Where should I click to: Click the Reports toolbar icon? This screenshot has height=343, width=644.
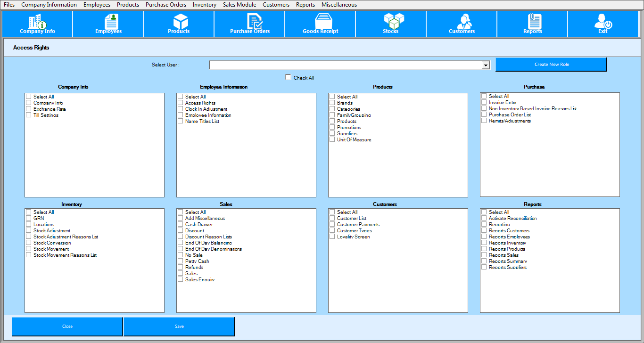tap(532, 23)
